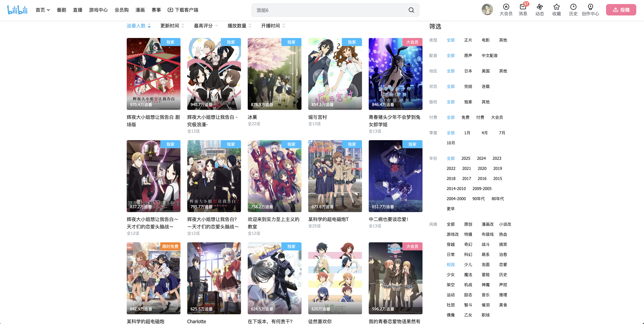The width and height of the screenshot is (644, 324).
Task: Select 风格 filter 恋爱
Action: coord(503,265)
